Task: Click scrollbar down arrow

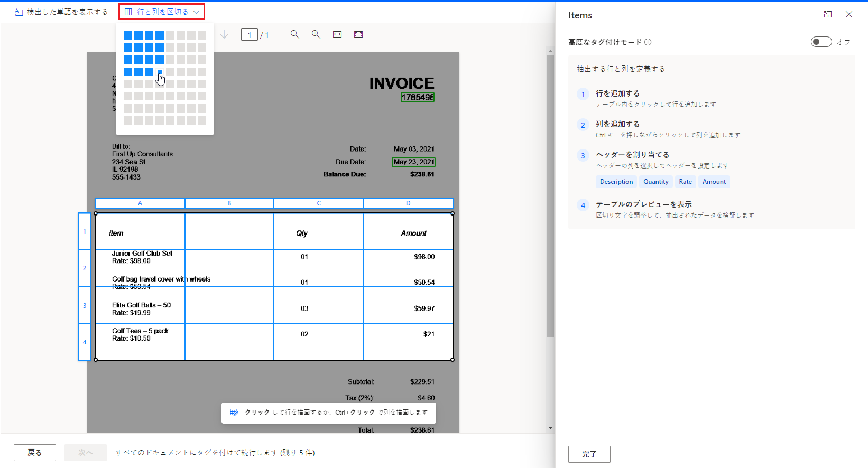Action: [x=550, y=428]
